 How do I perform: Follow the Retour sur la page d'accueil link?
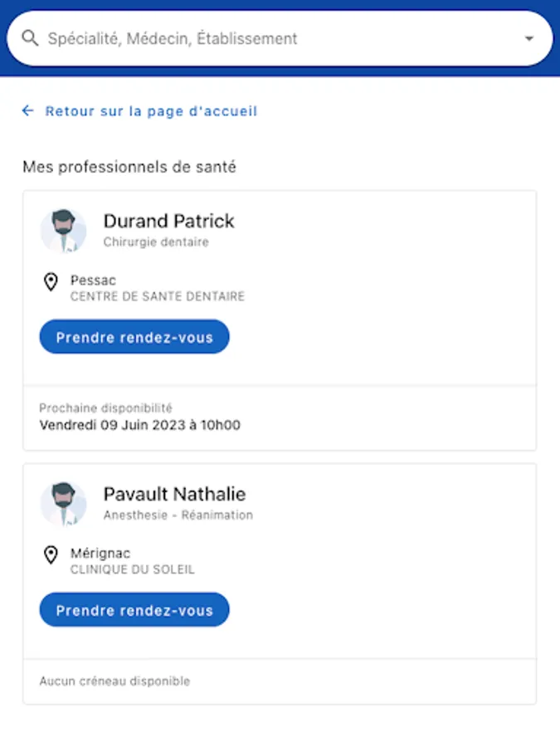point(151,111)
